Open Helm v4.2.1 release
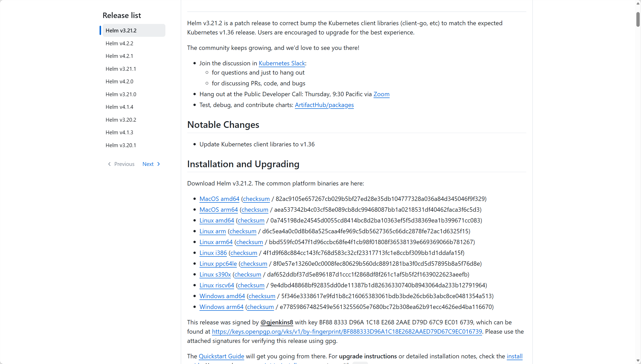 pos(119,56)
